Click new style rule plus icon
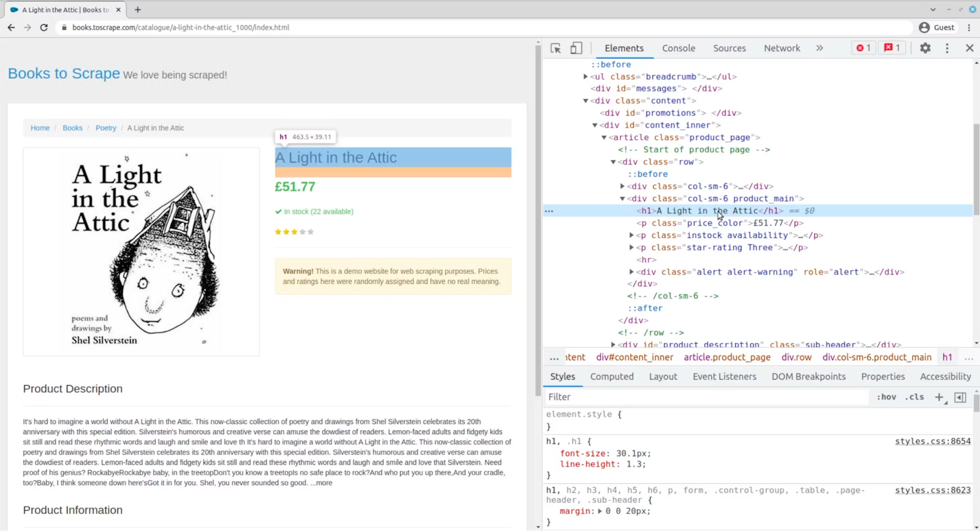The width and height of the screenshot is (980, 531). 939,397
